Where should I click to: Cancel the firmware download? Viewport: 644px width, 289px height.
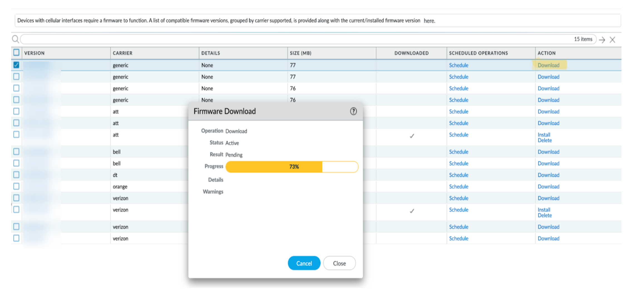(304, 263)
